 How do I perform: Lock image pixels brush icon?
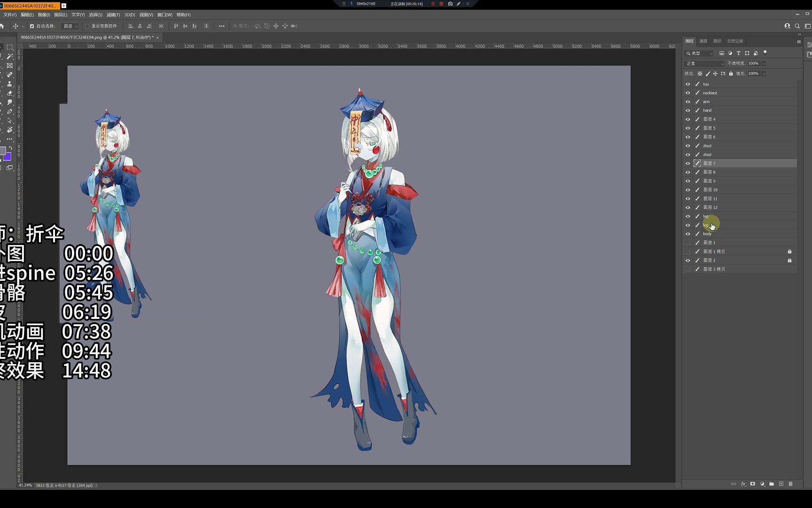click(x=708, y=74)
